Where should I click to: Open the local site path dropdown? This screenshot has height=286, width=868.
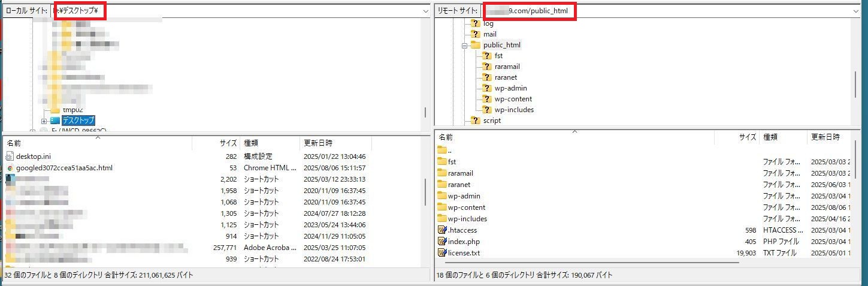tap(425, 11)
